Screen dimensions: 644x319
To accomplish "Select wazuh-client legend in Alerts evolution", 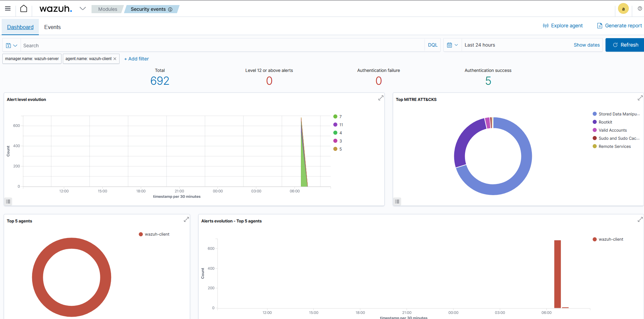I will 608,239.
